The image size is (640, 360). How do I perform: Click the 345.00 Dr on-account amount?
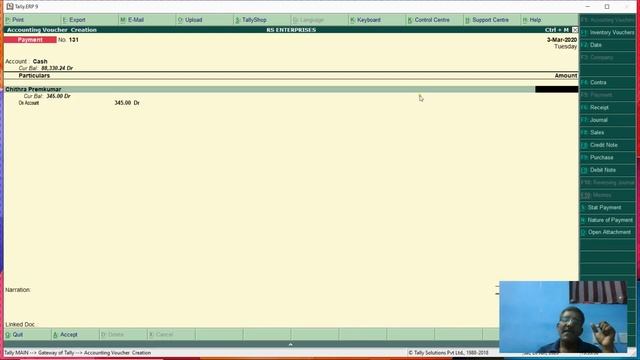click(127, 103)
